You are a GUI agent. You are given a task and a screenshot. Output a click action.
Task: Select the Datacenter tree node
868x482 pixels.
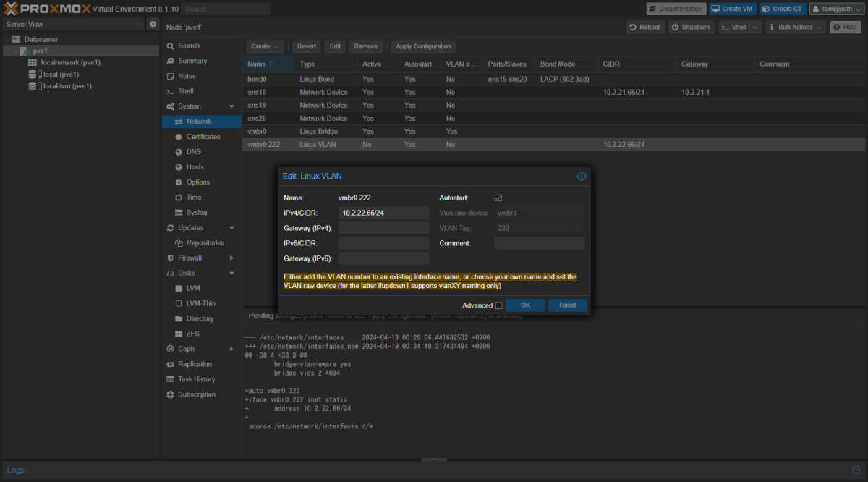click(41, 39)
